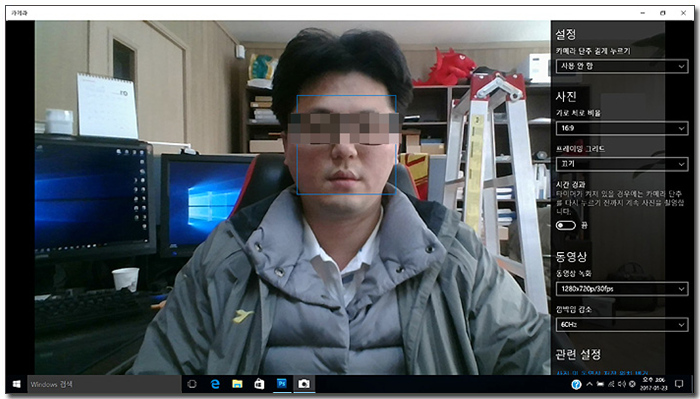Click the photo and video save location link
Viewport: 700px width, 399px height.
pyautogui.click(x=602, y=373)
